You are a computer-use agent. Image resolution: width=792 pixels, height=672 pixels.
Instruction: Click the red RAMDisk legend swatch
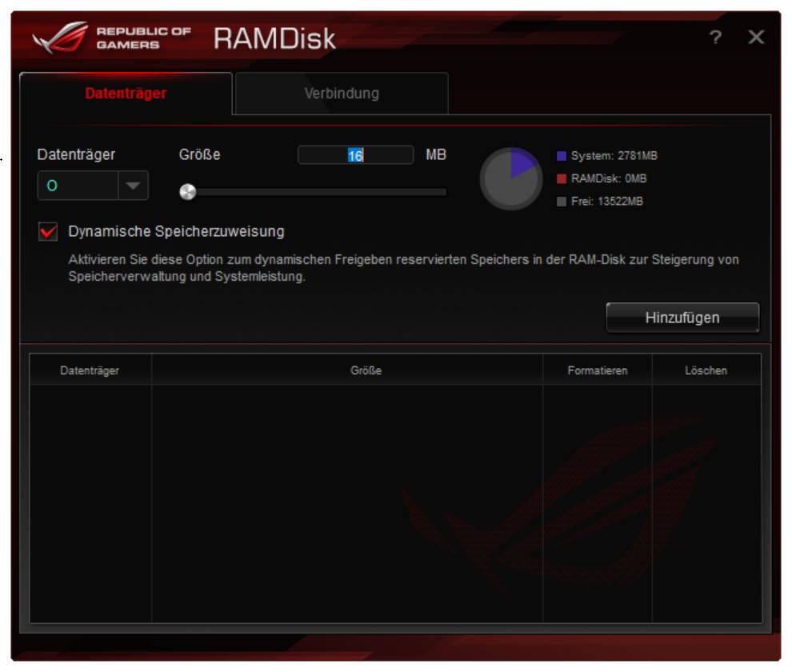point(561,178)
